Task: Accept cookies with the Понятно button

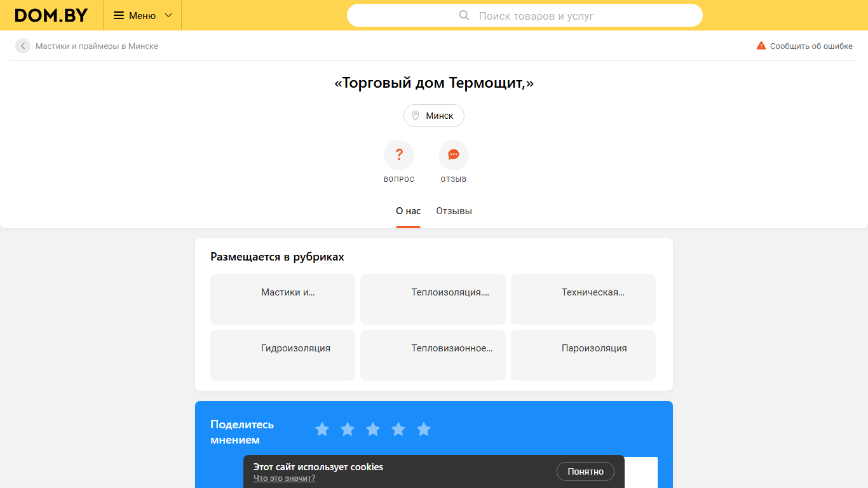Action: [x=585, y=471]
